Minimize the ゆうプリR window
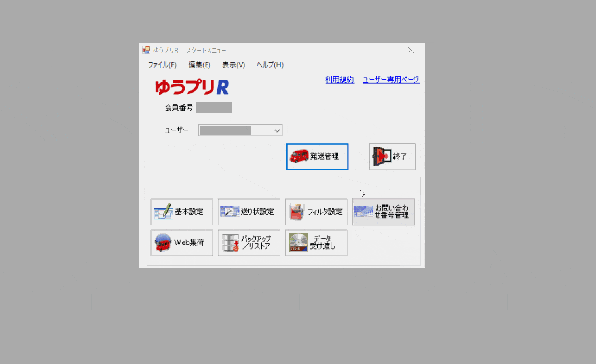This screenshot has height=364, width=596. coord(356,50)
